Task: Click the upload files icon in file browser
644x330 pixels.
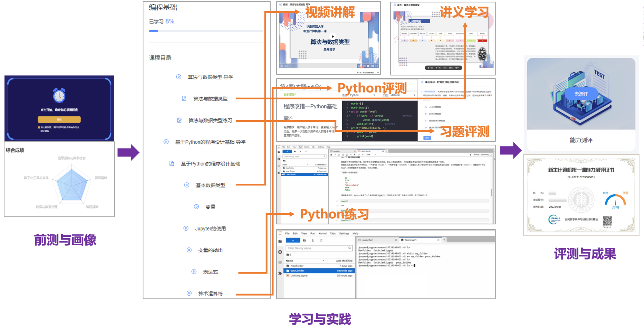Action: (313, 240)
